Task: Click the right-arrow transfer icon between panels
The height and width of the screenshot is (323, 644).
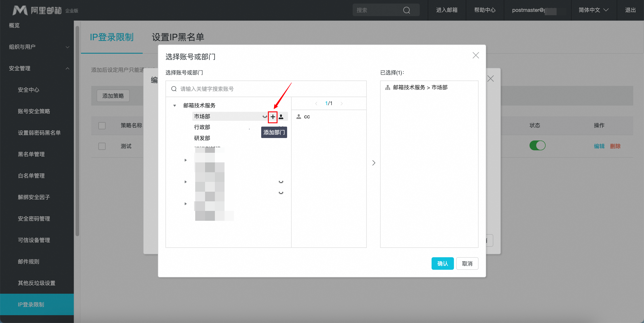Action: (x=373, y=163)
